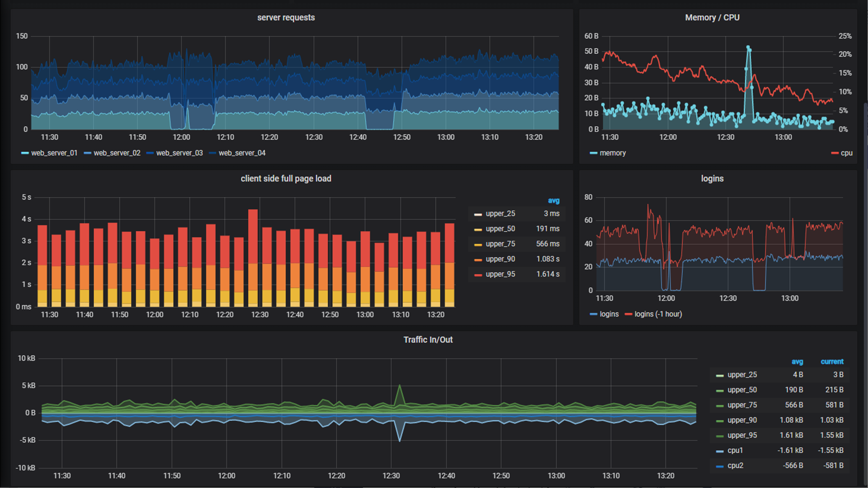Click web_server_01 legend color swatch
868x488 pixels.
(x=25, y=153)
